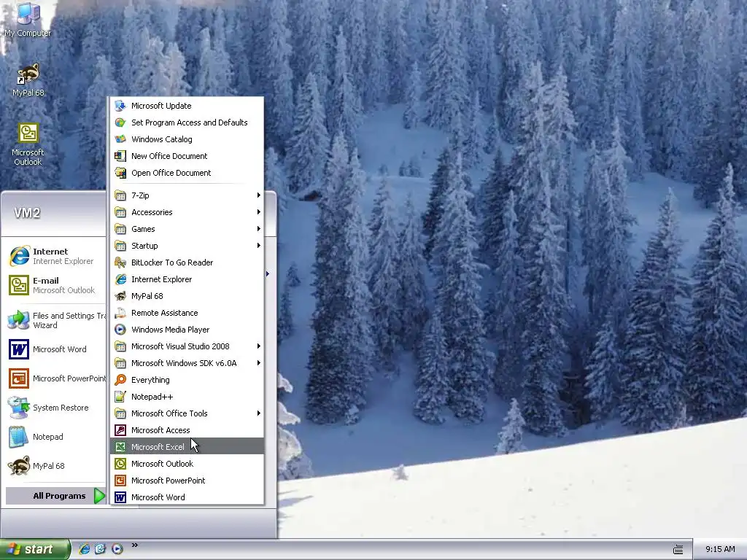Choose New Office Document
This screenshot has height=560, width=747.
point(187,156)
